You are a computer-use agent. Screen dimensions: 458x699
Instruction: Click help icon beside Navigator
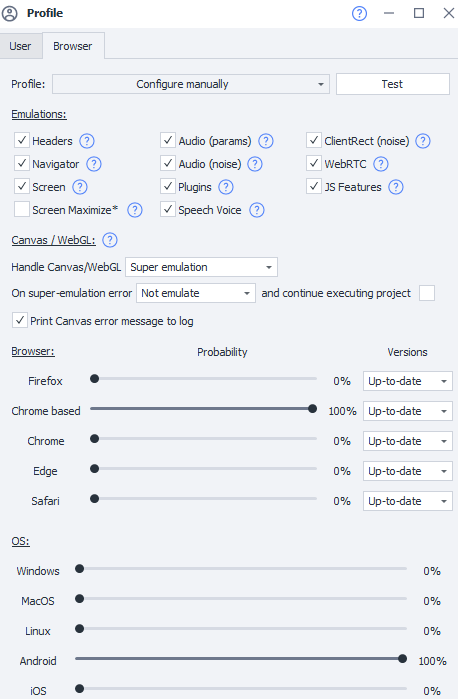94,164
